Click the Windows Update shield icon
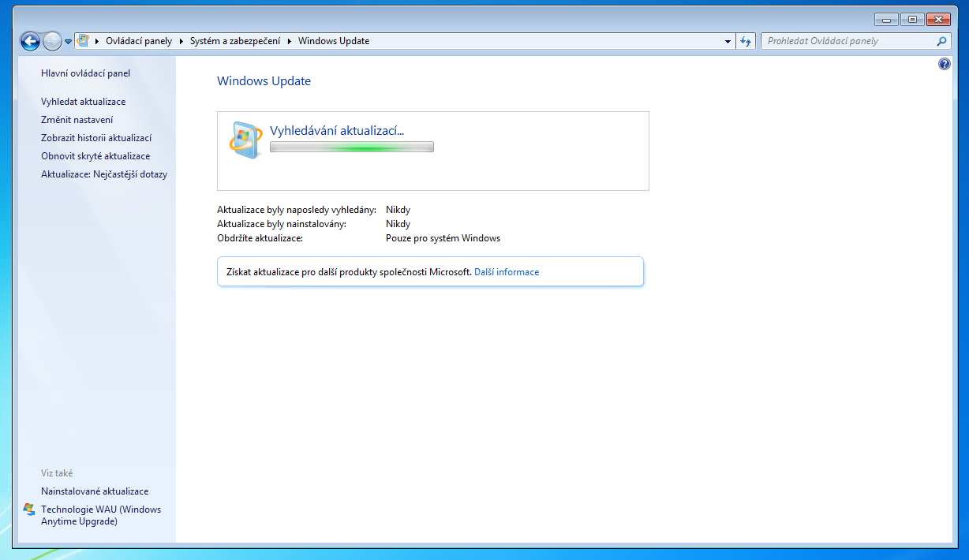 coord(246,140)
